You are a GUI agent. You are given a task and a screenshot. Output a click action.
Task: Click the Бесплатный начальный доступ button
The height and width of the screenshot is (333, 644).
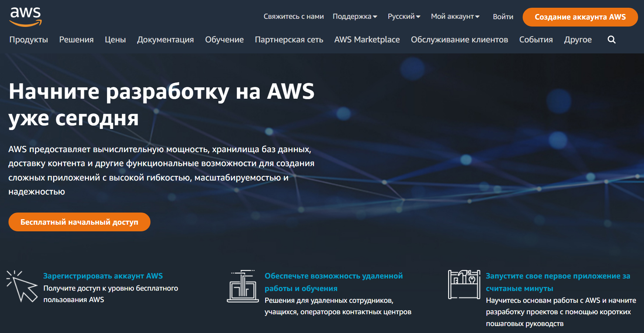click(79, 222)
